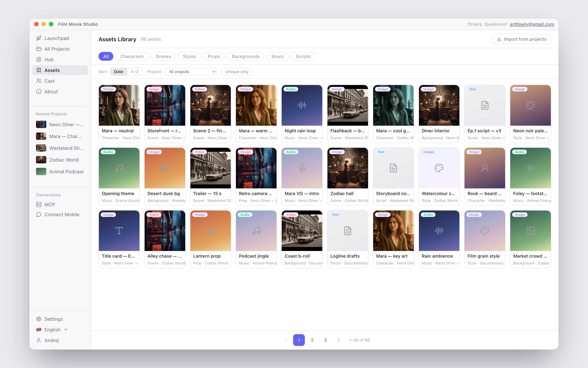This screenshot has width=588, height=368.
Task: Open the MCP server icon
Action: (x=39, y=204)
